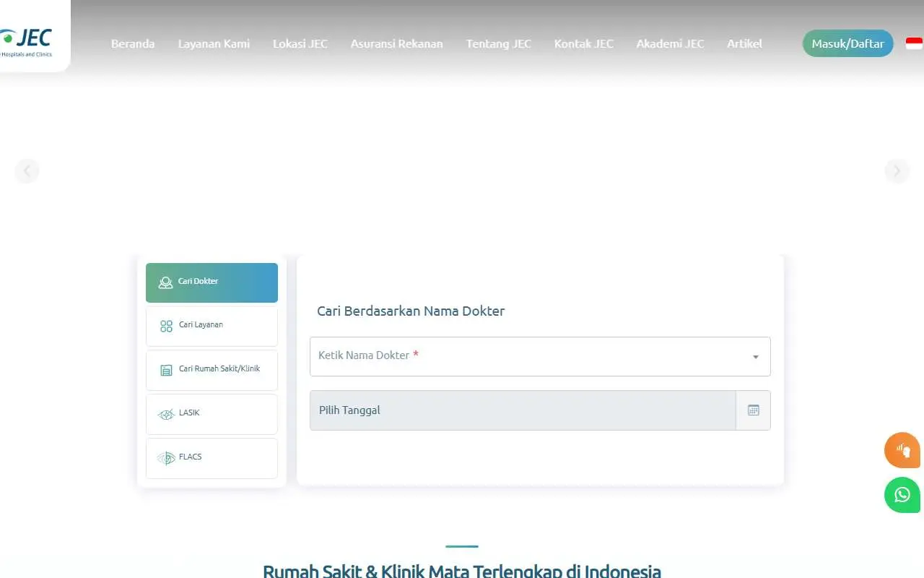The width and height of the screenshot is (924, 578).
Task: Go to previous banner slide
Action: (x=27, y=171)
